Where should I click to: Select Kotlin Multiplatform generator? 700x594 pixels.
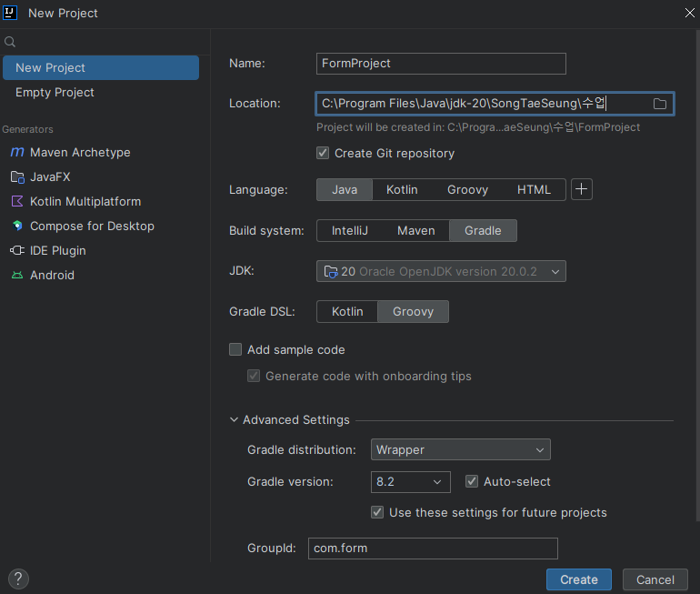pyautogui.click(x=101, y=201)
